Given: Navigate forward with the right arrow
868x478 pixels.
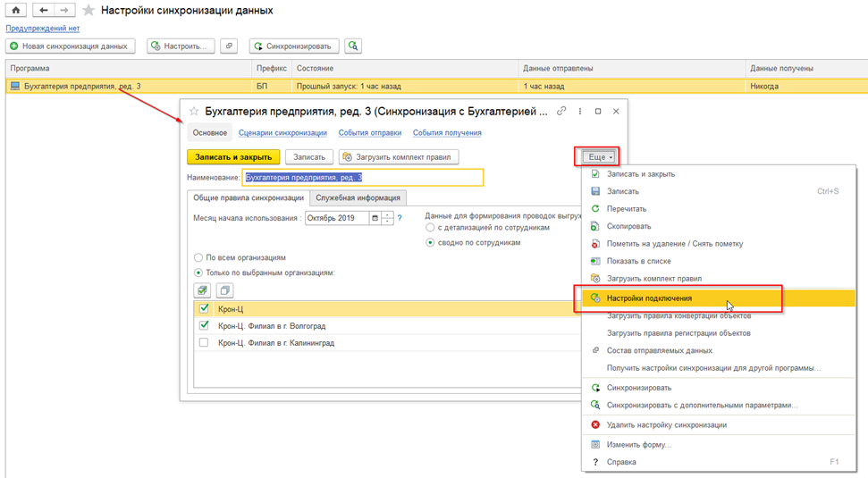Looking at the screenshot, I should click(x=64, y=10).
